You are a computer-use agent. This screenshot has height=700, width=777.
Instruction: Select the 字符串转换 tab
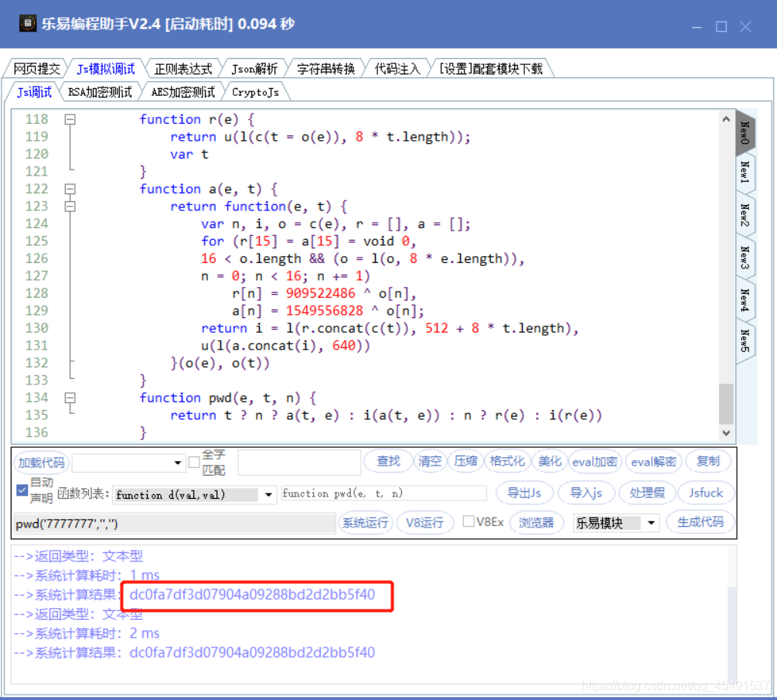click(x=325, y=69)
